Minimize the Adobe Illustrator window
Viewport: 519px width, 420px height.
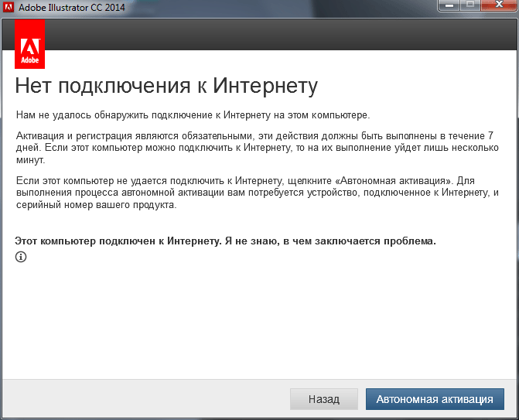(x=449, y=5)
